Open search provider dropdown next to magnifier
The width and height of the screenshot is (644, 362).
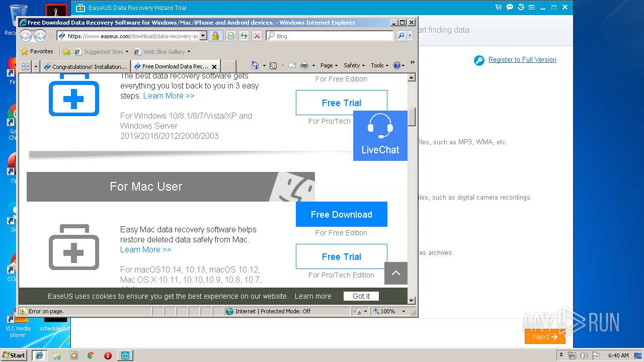[x=410, y=36]
